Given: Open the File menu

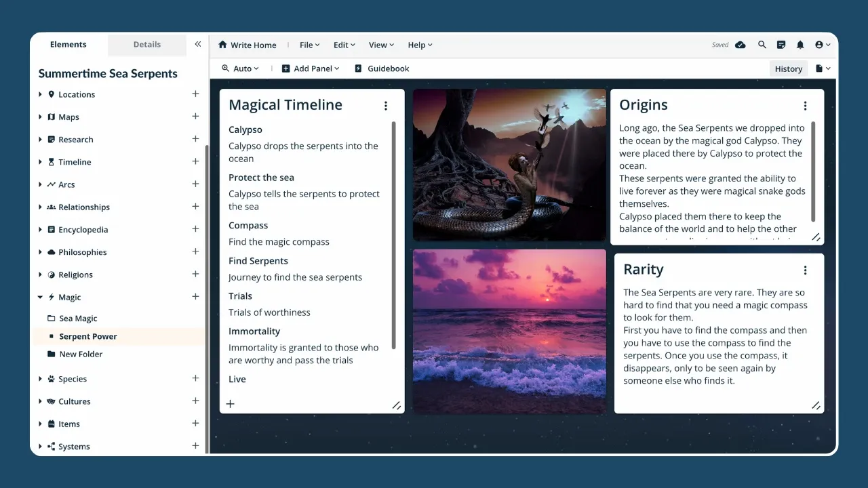Looking at the screenshot, I should pyautogui.click(x=309, y=45).
